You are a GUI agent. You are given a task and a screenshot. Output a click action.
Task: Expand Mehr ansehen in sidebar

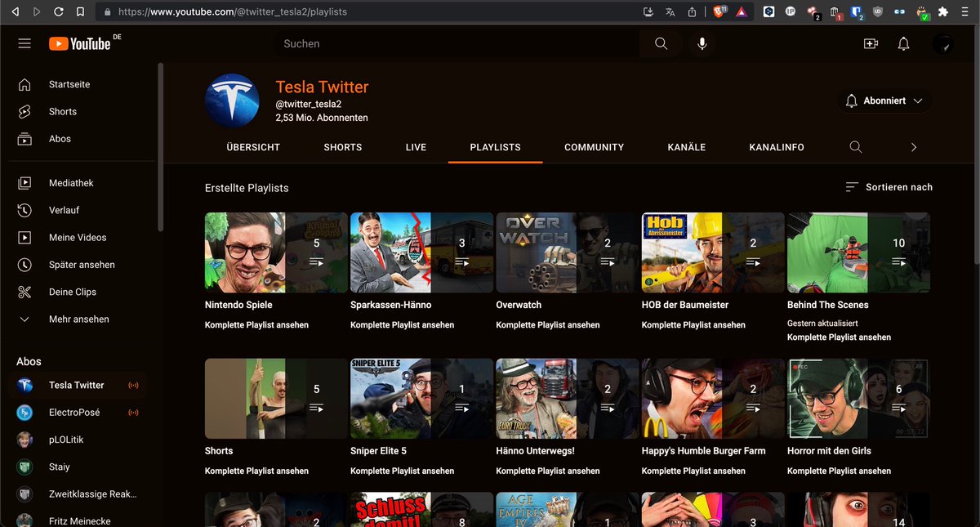pyautogui.click(x=80, y=319)
